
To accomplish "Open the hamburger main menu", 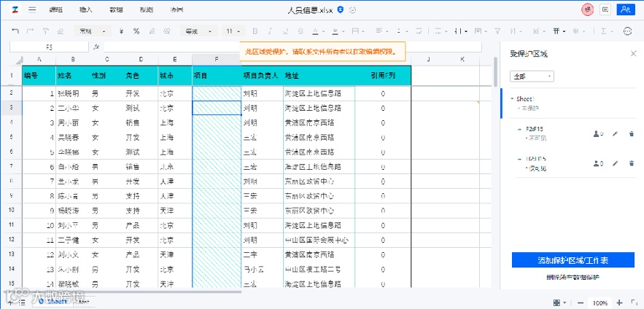I will [32, 10].
